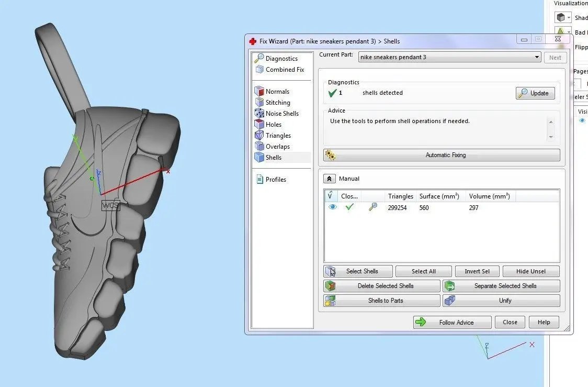Click Select All shells
Viewport: 588px width, 387px height.
click(x=423, y=271)
